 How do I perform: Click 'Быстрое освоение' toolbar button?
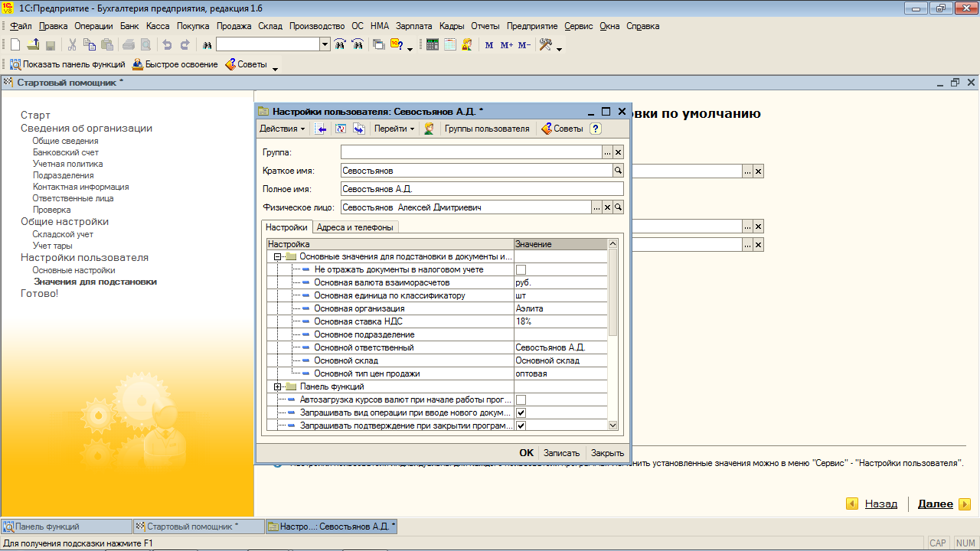coord(175,64)
